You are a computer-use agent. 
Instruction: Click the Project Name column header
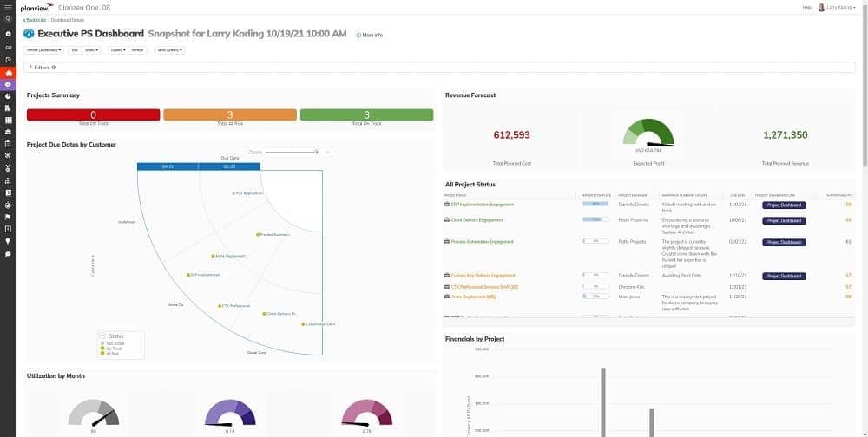click(x=455, y=195)
